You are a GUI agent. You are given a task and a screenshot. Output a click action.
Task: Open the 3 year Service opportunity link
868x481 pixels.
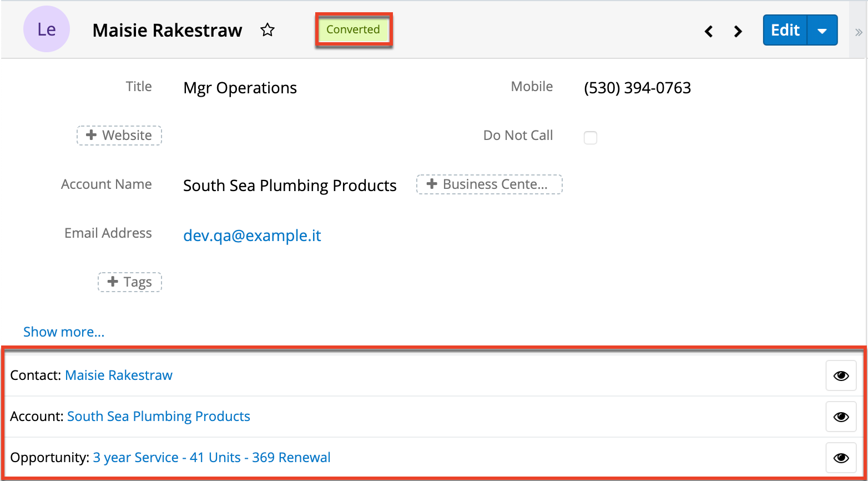[x=211, y=458]
